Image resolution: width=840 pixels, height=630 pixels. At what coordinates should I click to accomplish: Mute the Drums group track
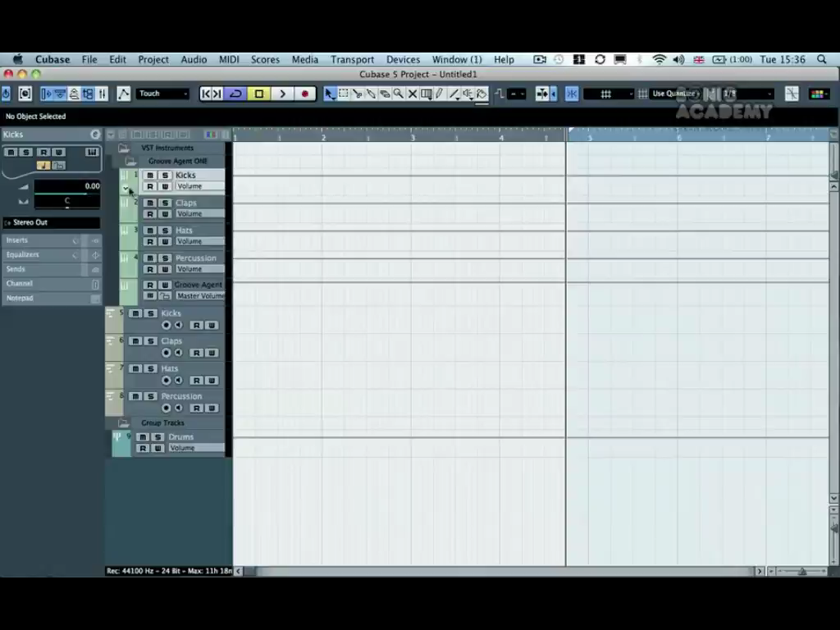coord(143,437)
